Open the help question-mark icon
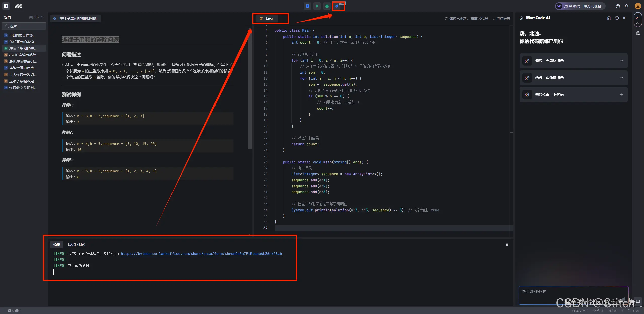This screenshot has width=644, height=314. (618, 6)
